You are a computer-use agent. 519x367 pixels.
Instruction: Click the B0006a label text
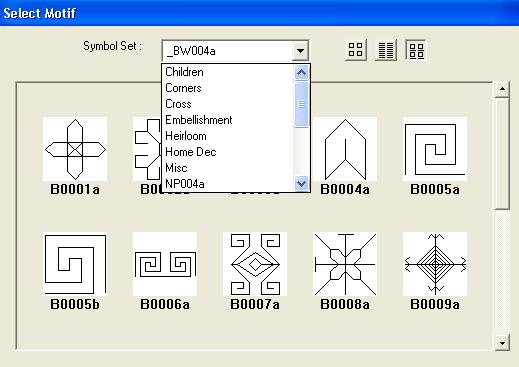[165, 304]
